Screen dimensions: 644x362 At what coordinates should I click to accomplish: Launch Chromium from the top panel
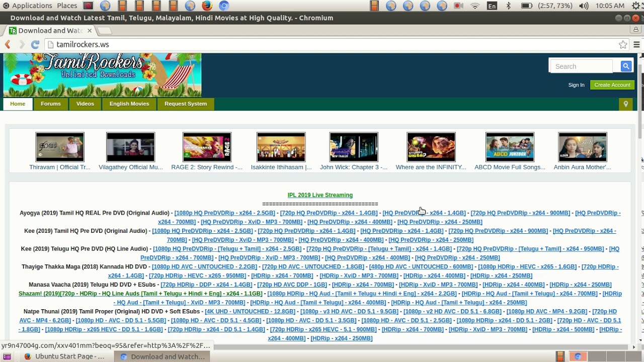point(224,6)
